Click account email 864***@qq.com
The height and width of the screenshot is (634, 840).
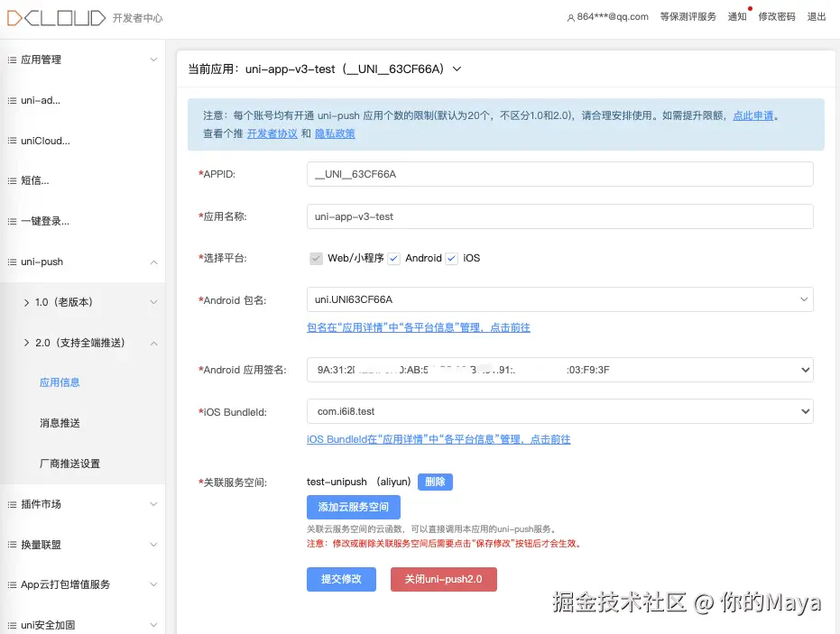pyautogui.click(x=613, y=16)
